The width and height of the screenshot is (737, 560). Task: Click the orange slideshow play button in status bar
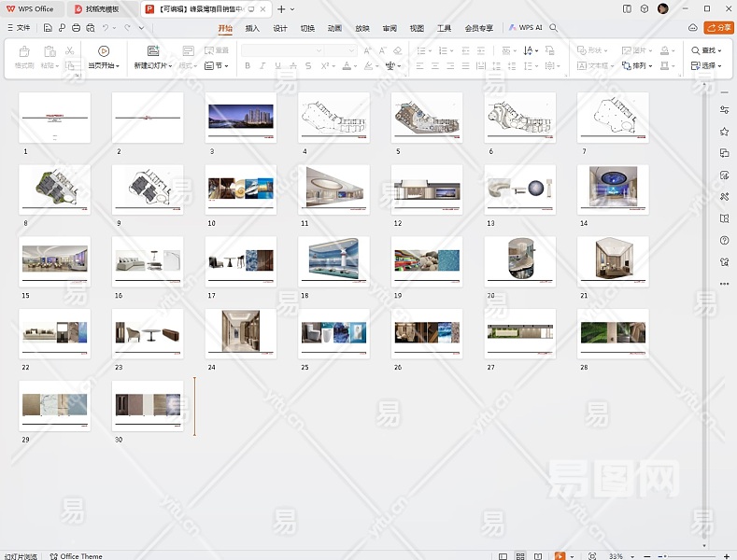560,556
